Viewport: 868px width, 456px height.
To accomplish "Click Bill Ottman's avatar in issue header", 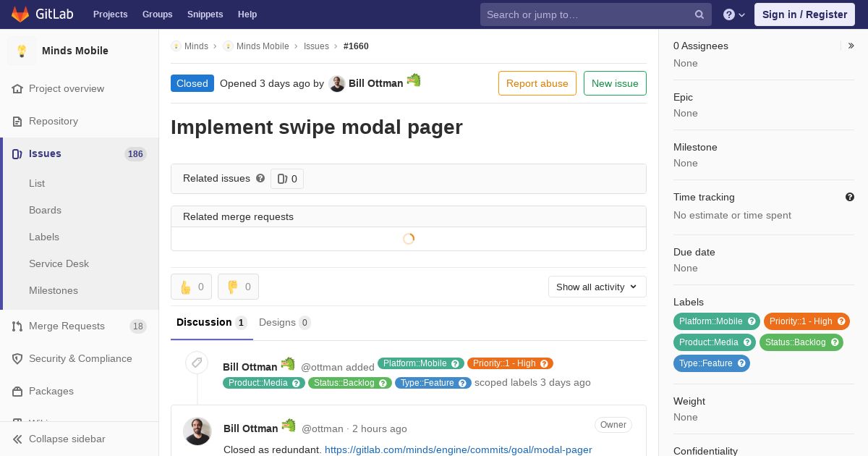I will coord(337,84).
